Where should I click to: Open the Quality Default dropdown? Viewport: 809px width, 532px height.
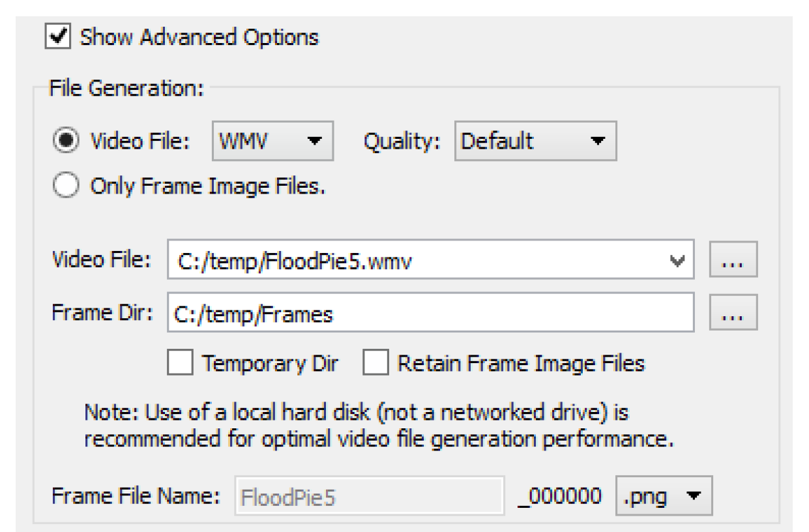[535, 141]
